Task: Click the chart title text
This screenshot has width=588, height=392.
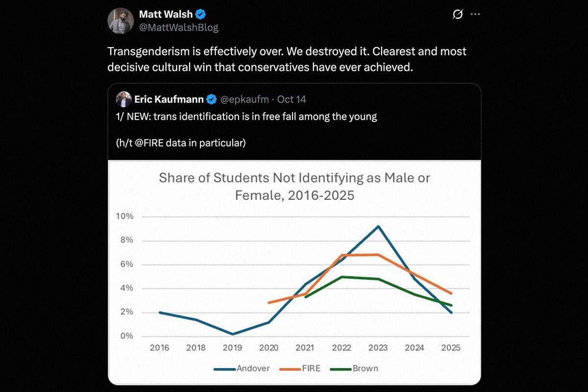Action: [x=294, y=186]
